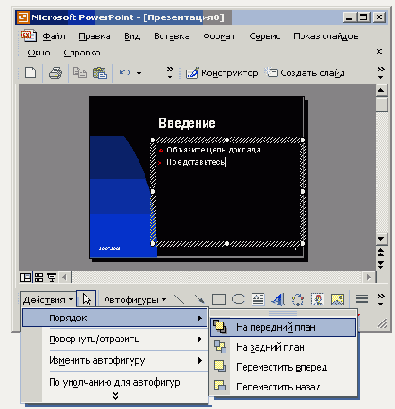The image size is (395, 409).
Task: Click the Insert Picture icon
Action: [337, 299]
